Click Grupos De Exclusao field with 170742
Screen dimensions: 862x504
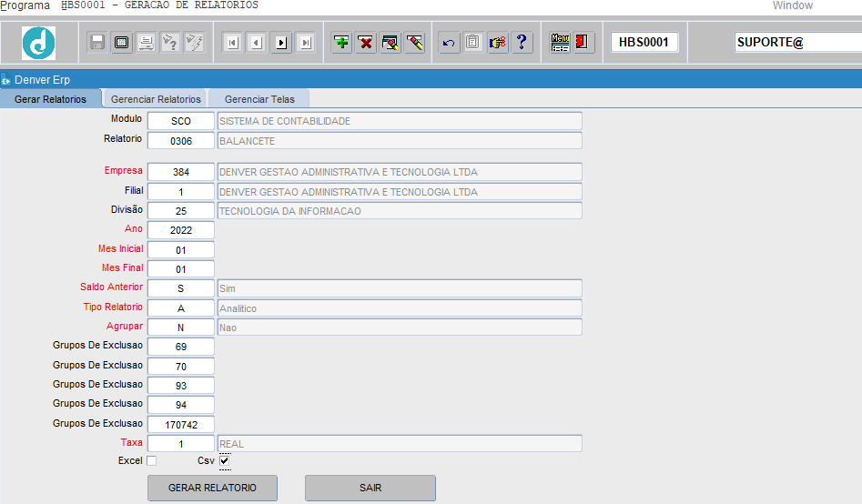coord(181,425)
